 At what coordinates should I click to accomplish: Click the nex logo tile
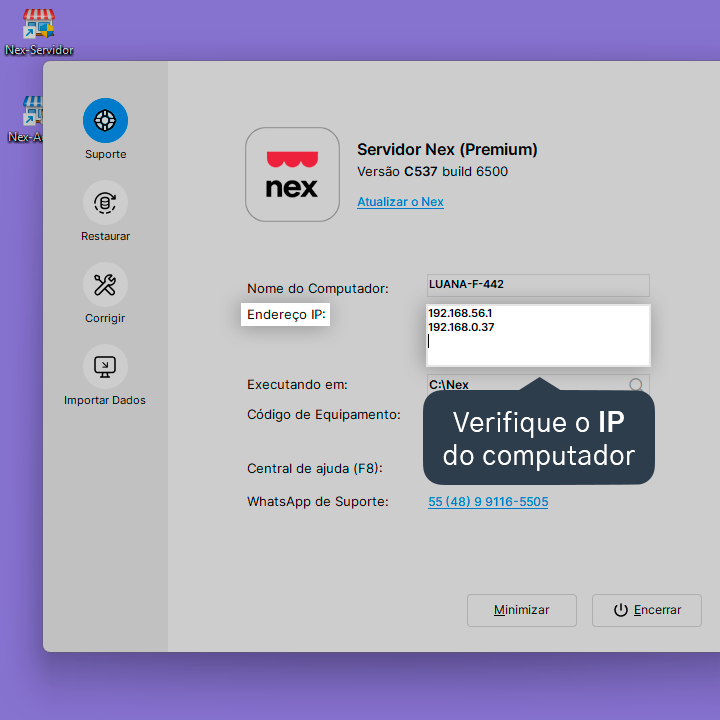[x=292, y=174]
